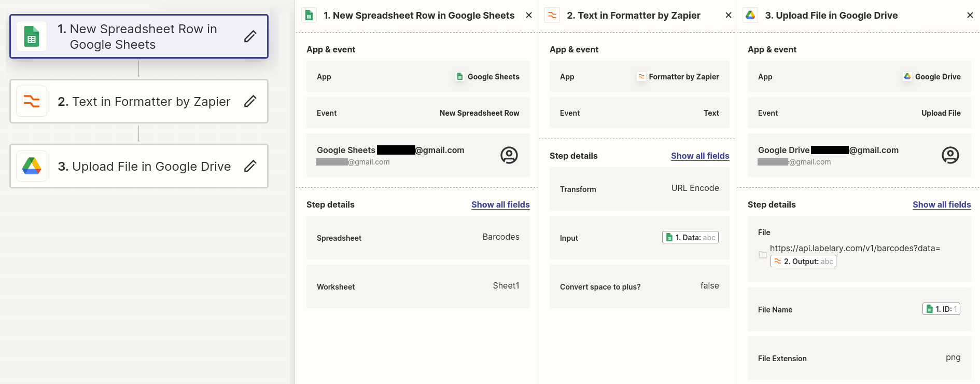Click Spreadsheet value 'Barcodes'
Viewport: 980px width, 384px height.
point(501,237)
